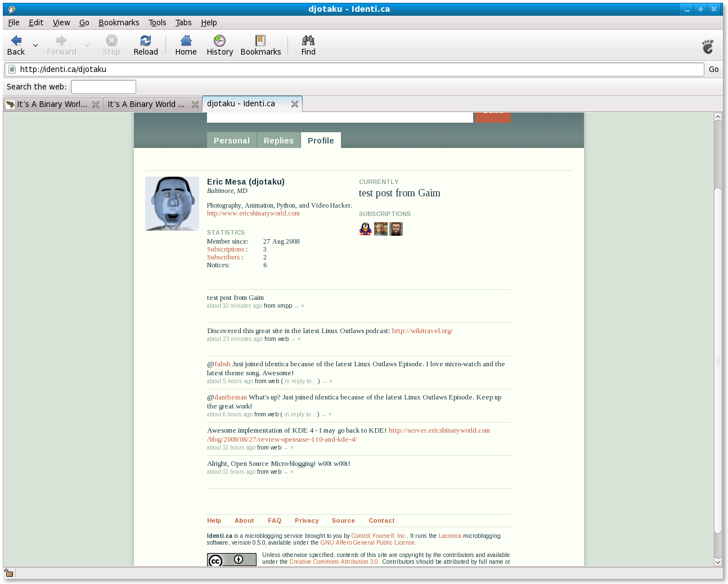Open the Tools menu
The height and width of the screenshot is (584, 728).
coord(158,23)
